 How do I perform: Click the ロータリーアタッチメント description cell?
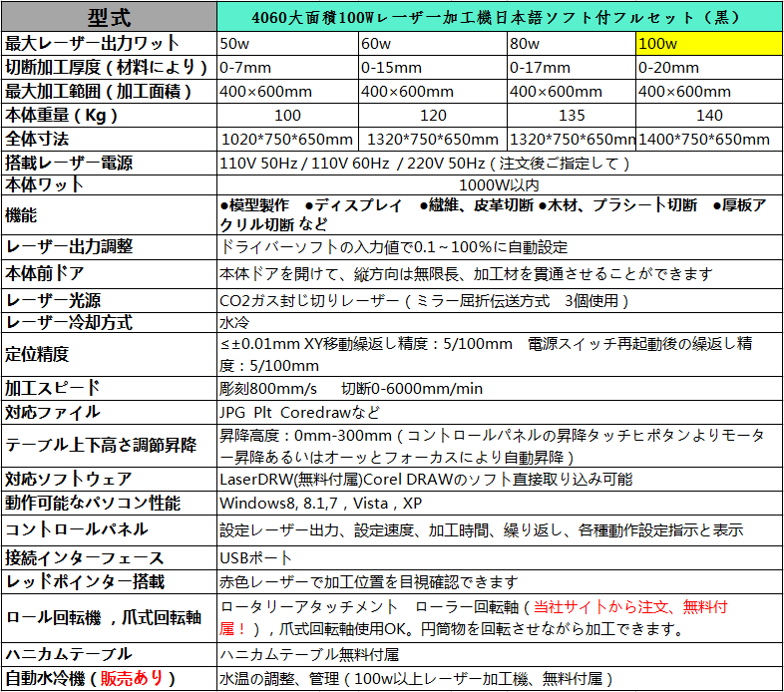click(500, 618)
